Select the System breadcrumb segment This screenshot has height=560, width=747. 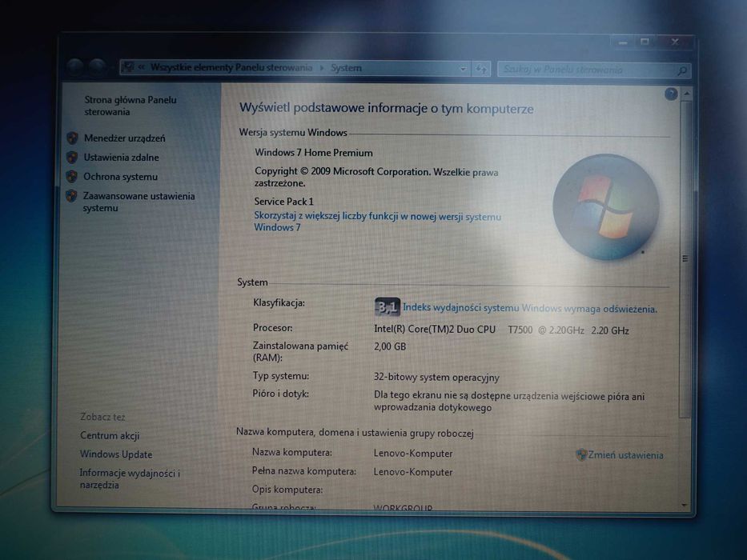(347, 68)
